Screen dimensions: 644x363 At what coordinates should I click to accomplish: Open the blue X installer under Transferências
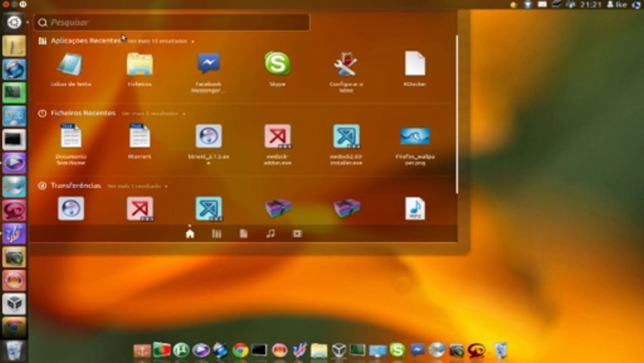(208, 209)
